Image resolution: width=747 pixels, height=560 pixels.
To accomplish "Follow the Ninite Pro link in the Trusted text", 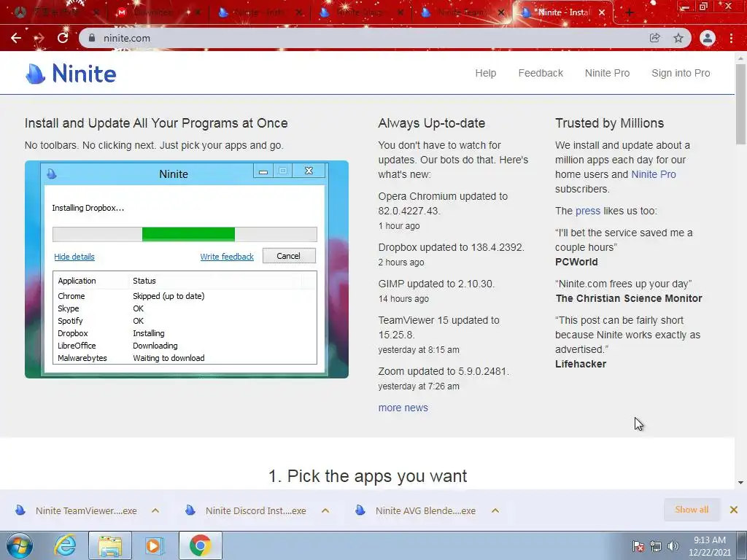I will pos(653,174).
